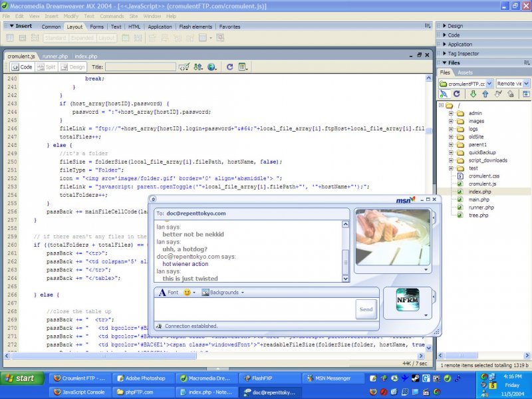Viewport: 532px width, 399px height.
Task: Click the Check Out Files icon
Action: click(497, 94)
